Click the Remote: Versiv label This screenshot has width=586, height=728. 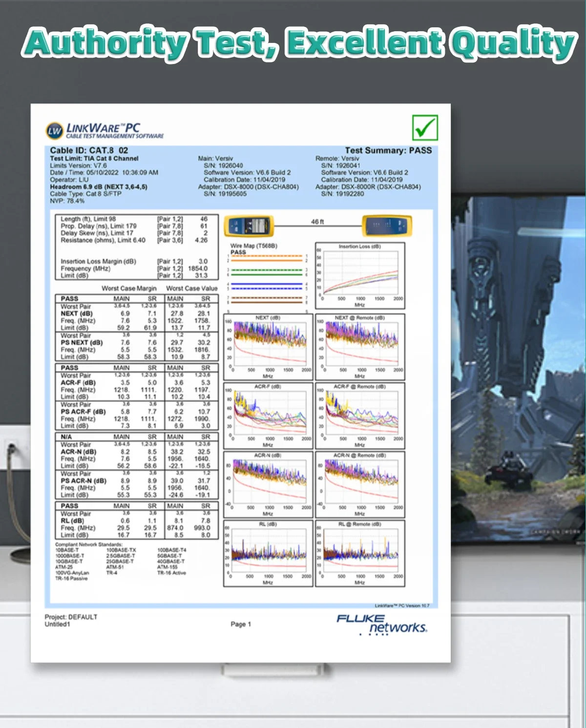tap(337, 158)
